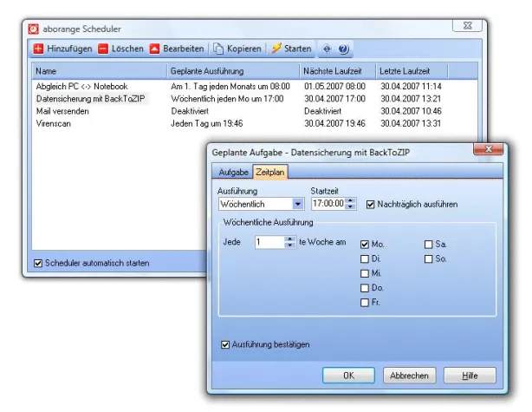Confirm dialog with OK button
This screenshot has width=532, height=412.
pos(347,376)
